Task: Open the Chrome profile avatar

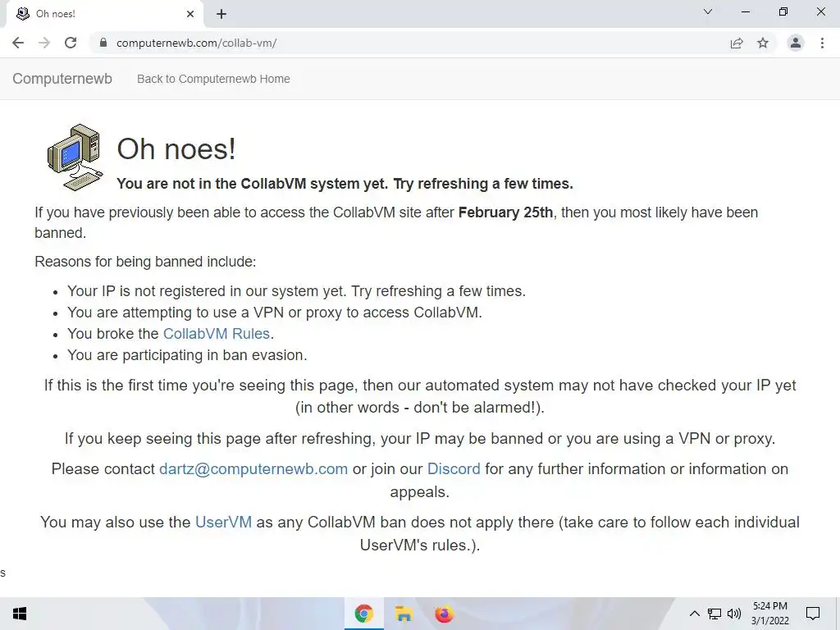Action: [796, 43]
